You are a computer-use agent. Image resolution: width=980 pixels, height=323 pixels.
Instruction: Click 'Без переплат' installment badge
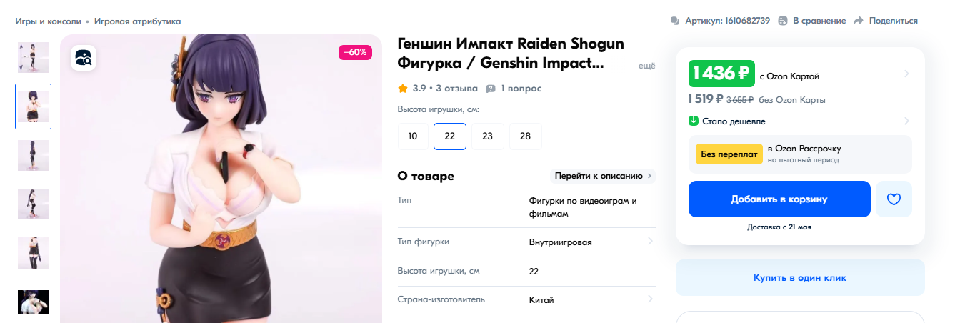tap(729, 154)
